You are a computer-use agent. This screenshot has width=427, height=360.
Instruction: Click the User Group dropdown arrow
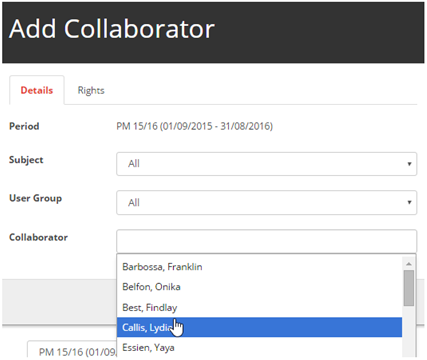click(x=409, y=202)
